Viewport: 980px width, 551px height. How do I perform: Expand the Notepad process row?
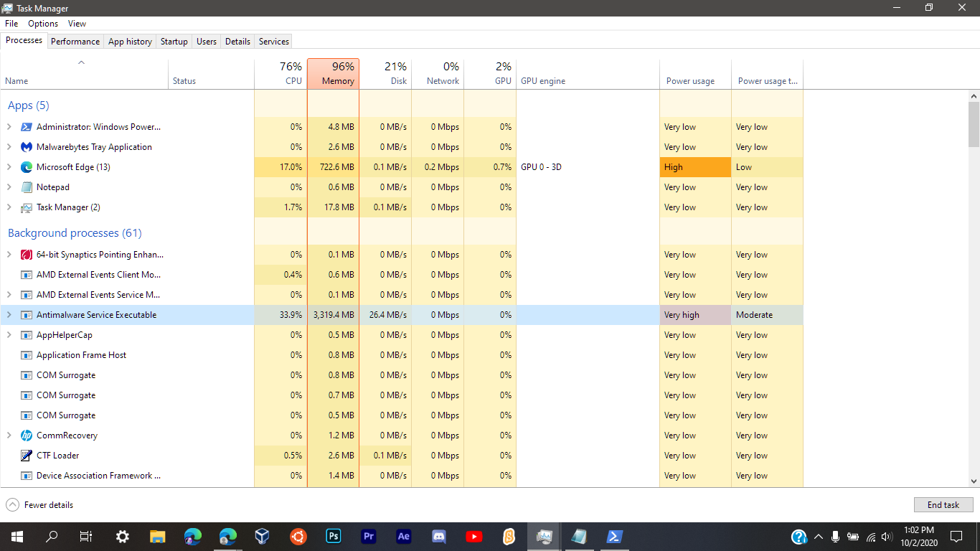[x=9, y=187]
